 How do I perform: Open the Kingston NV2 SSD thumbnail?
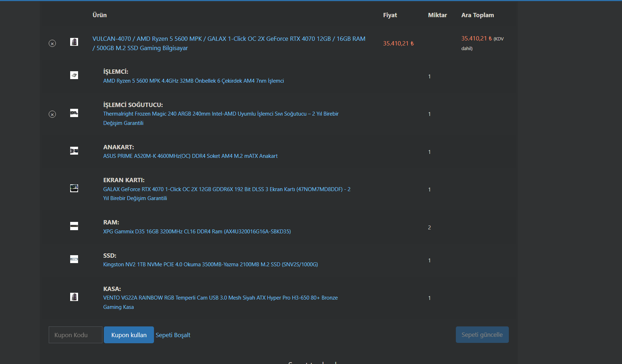74,259
